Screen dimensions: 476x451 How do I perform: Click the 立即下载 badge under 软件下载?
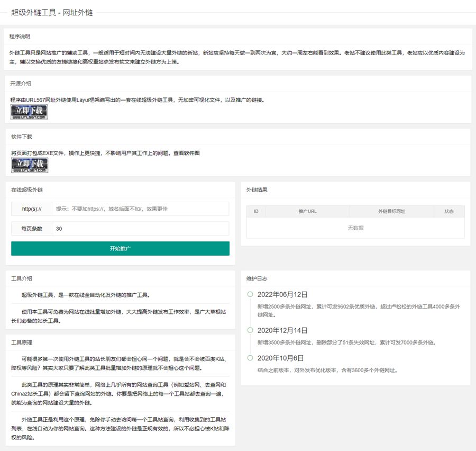point(29,165)
